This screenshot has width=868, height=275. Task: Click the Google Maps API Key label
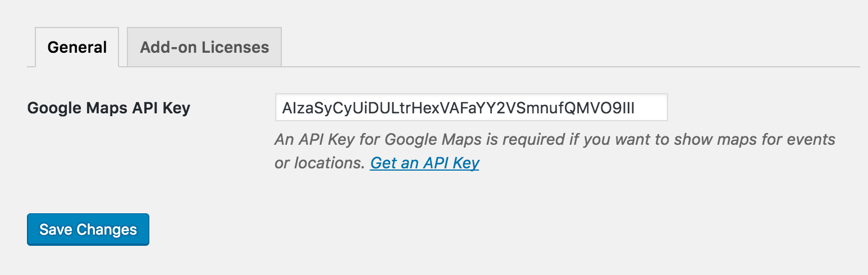109,108
